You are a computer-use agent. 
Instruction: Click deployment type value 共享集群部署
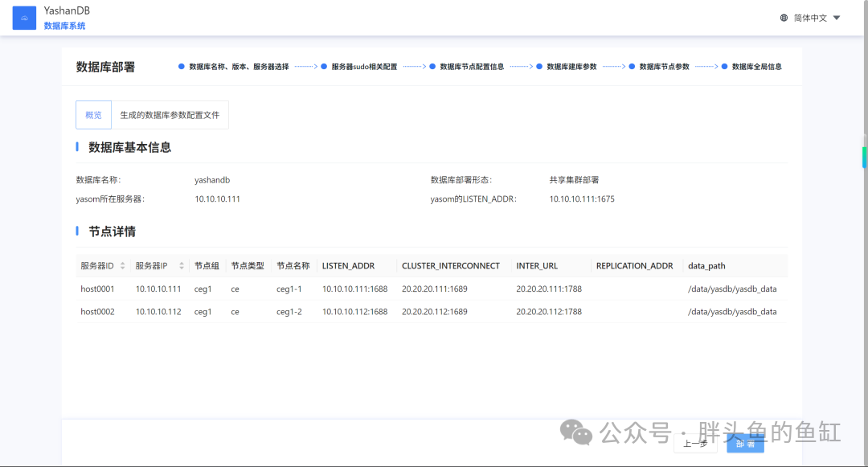(574, 180)
